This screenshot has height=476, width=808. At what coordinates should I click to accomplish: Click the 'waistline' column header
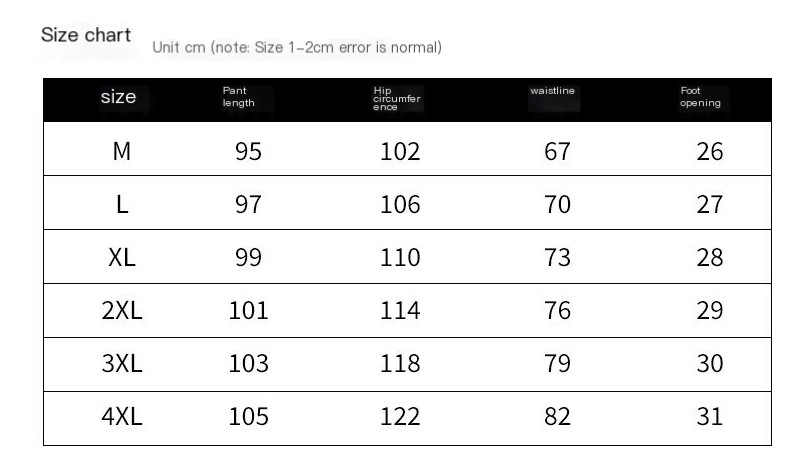(x=552, y=91)
